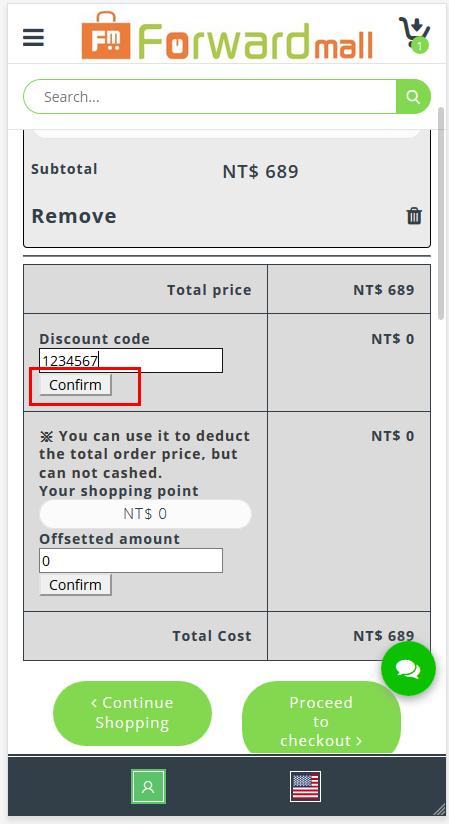Confirm the offsetted amount
The width and height of the screenshot is (449, 824).
point(75,584)
